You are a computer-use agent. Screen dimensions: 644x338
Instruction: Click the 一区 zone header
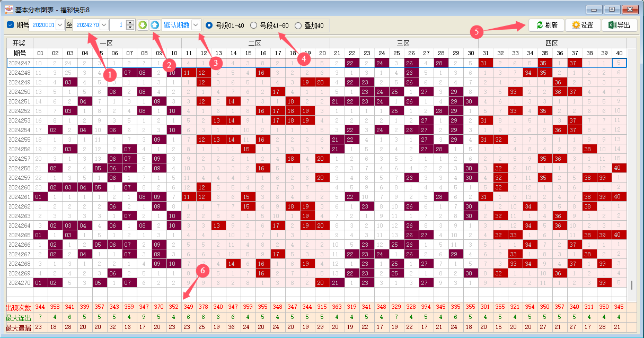click(107, 43)
